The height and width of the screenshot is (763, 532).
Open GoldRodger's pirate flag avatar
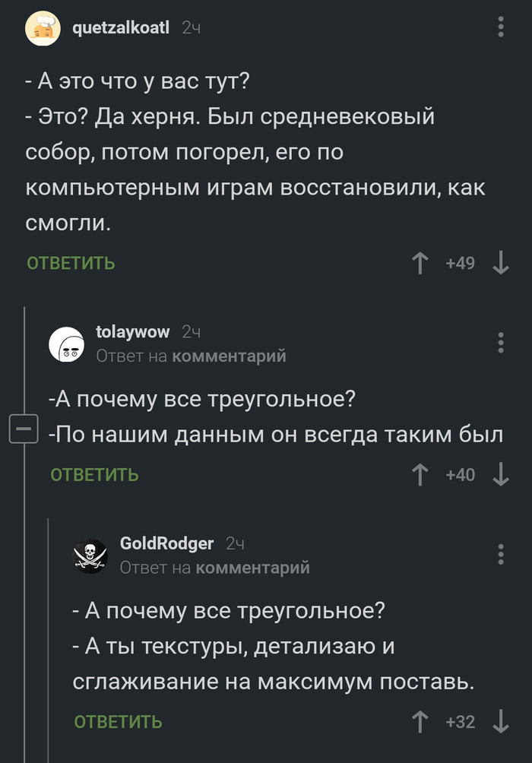coord(90,556)
